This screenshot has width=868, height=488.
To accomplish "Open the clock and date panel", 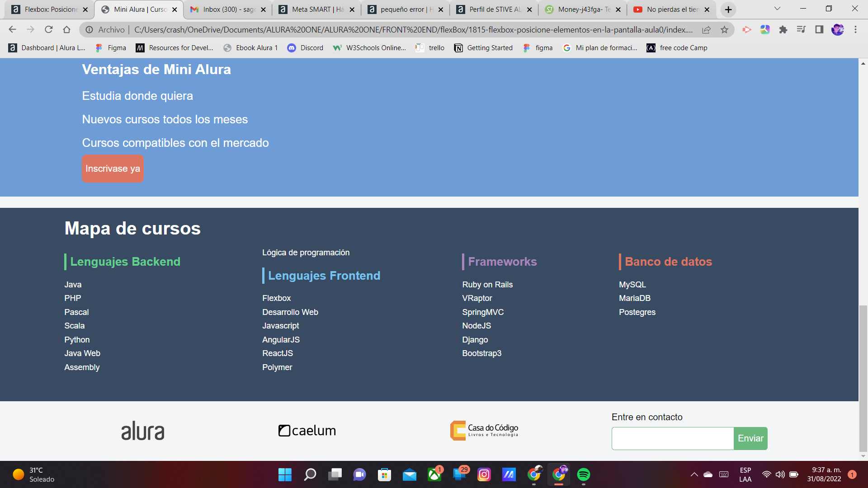I will tap(824, 474).
